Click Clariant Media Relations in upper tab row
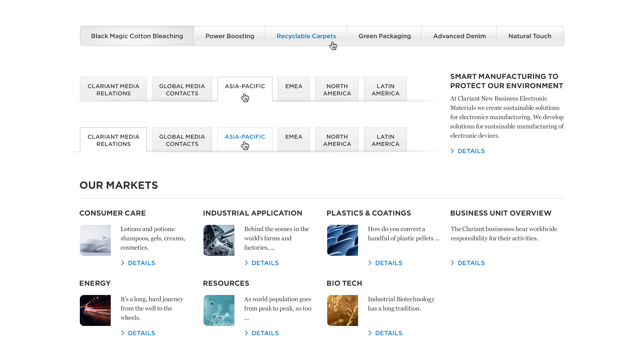This screenshot has width=644, height=361. [x=113, y=89]
